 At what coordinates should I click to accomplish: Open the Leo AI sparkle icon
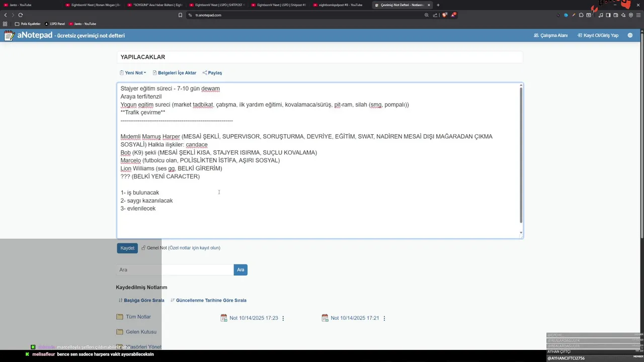[x=623, y=15]
